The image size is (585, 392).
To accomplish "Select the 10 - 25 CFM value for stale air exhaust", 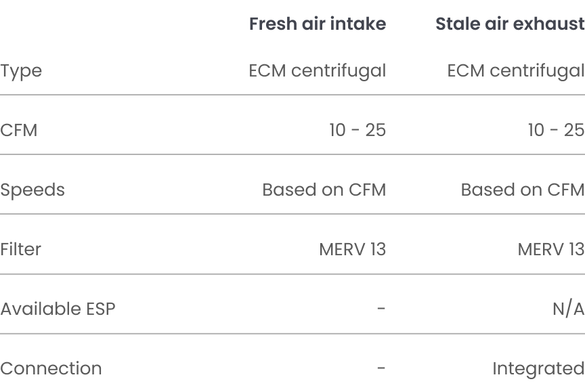I will pos(557,131).
